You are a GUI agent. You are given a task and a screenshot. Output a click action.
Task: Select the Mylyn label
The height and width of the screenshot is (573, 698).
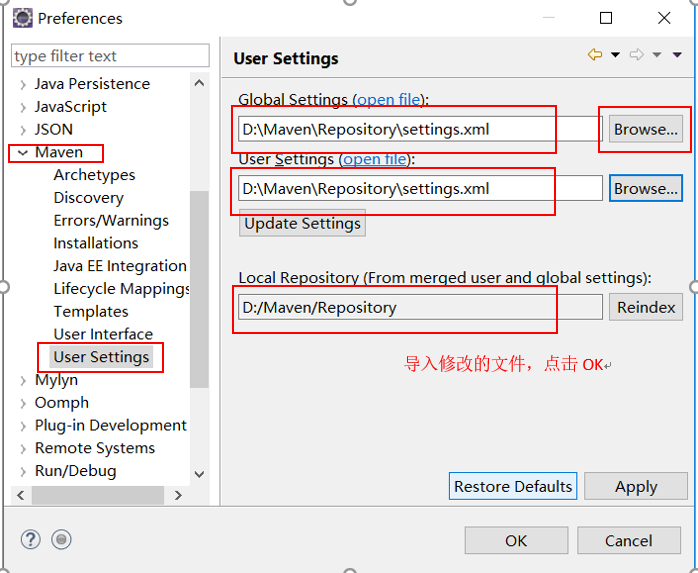[57, 380]
